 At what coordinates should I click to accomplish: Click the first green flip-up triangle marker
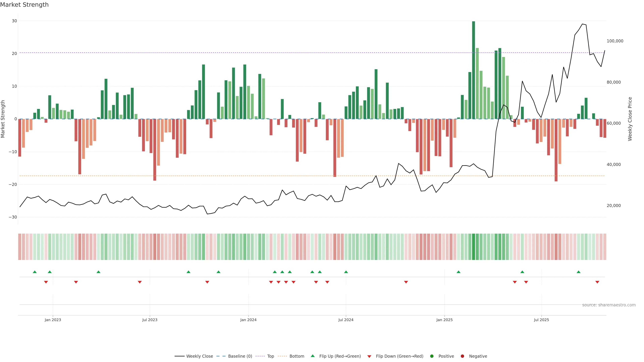pyautogui.click(x=35, y=272)
